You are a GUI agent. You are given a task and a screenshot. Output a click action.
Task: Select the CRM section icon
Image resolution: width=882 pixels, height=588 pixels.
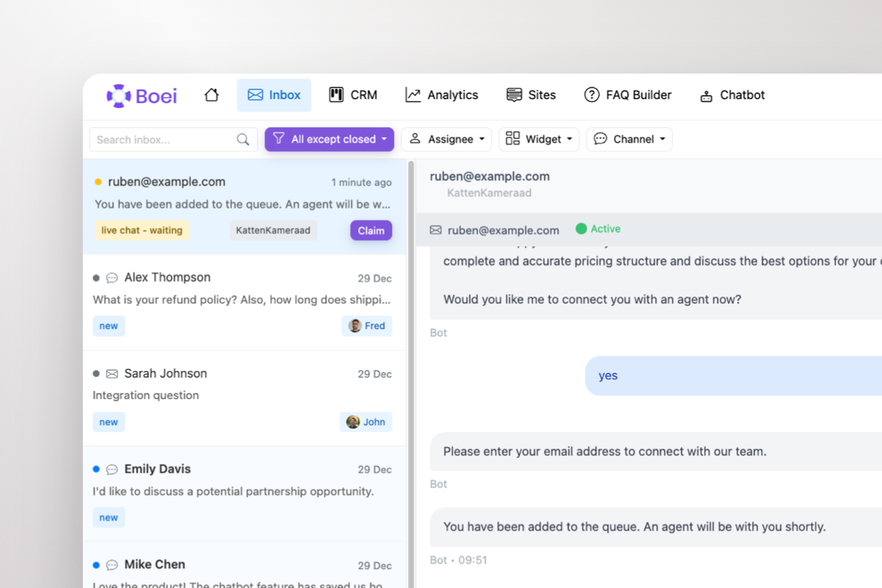336,94
